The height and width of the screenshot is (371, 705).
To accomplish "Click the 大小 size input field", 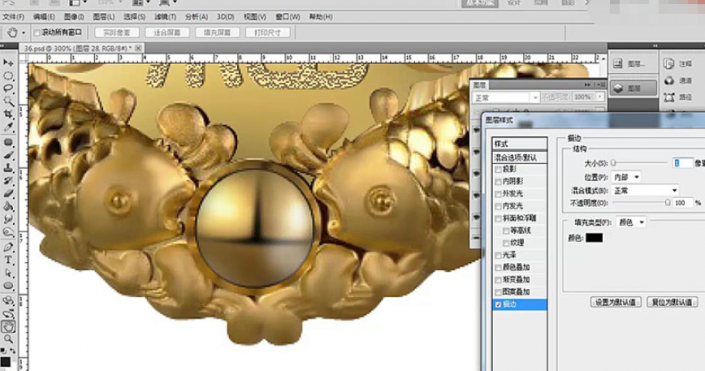I will (x=683, y=163).
